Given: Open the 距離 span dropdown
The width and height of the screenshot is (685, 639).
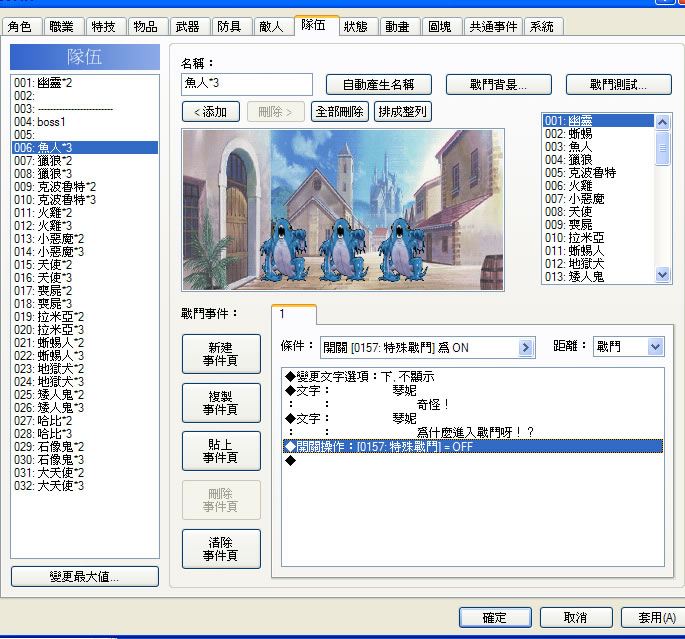Looking at the screenshot, I should coord(629,347).
